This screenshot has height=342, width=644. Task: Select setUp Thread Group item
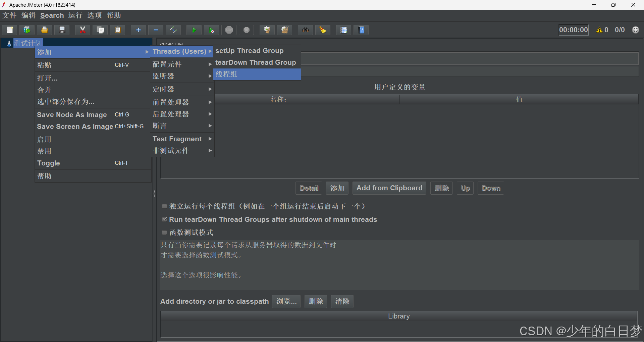click(x=257, y=51)
